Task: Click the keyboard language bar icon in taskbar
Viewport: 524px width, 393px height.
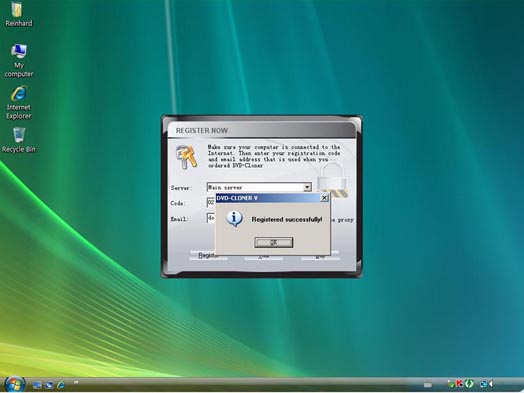Action: coord(427,385)
